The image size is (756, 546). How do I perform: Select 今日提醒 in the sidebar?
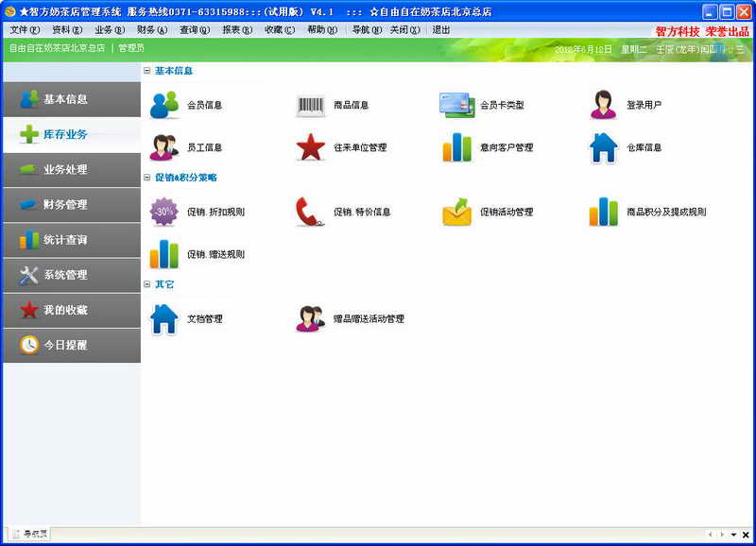tap(72, 345)
